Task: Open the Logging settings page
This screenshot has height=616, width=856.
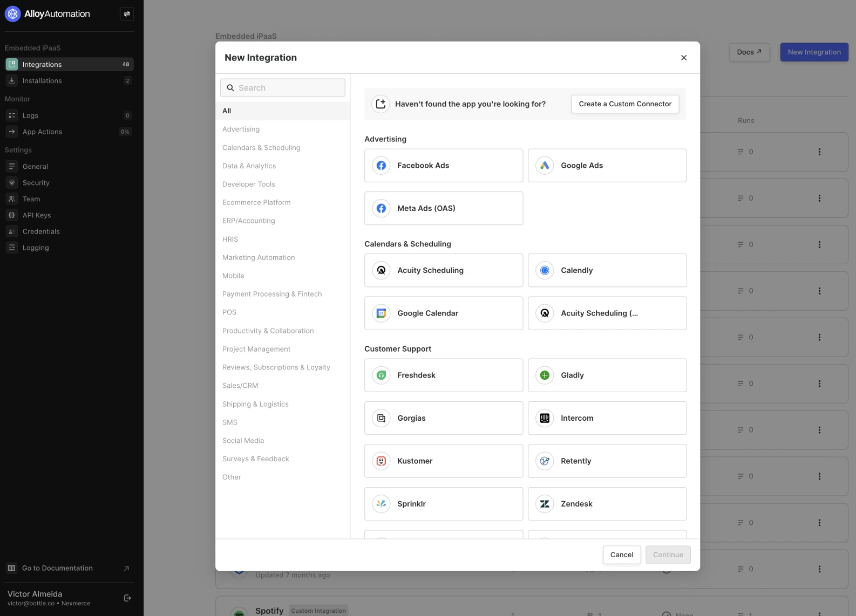Action: 69,248
